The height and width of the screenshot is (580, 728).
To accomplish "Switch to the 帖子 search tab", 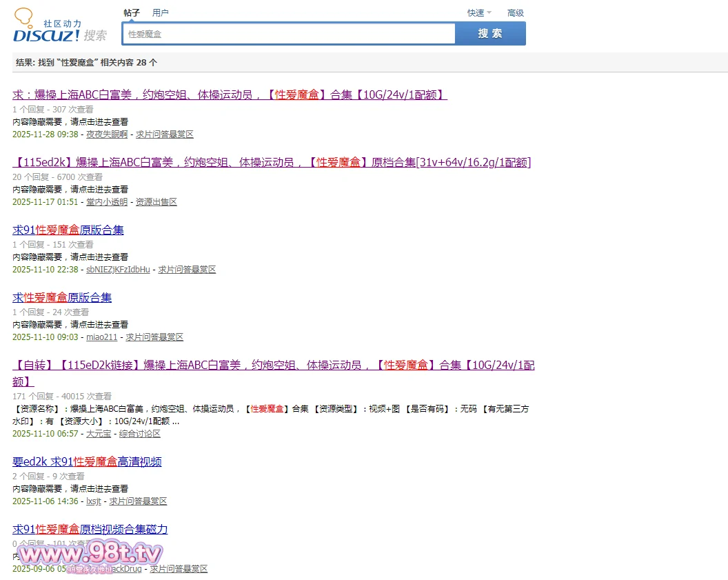I will [x=131, y=12].
